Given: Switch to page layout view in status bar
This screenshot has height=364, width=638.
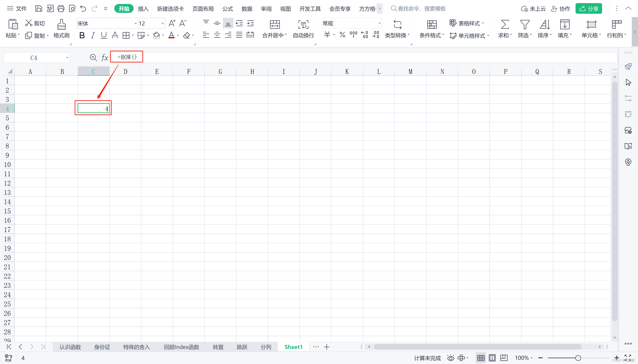Looking at the screenshot, I should pos(492,358).
